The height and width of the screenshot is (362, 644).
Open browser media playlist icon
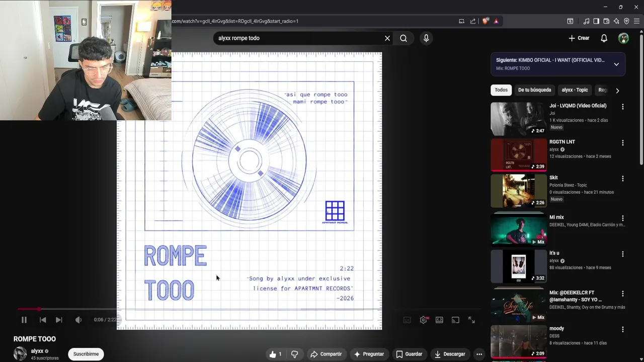click(x=586, y=21)
